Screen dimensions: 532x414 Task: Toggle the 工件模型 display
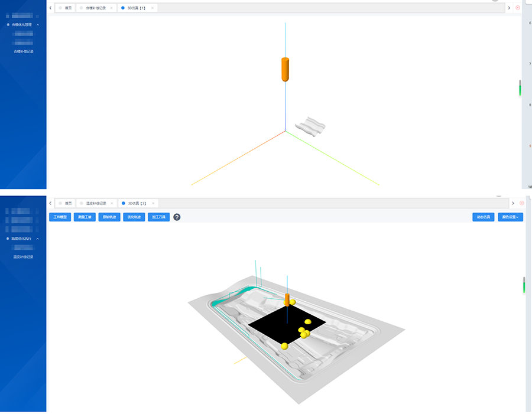[60, 217]
